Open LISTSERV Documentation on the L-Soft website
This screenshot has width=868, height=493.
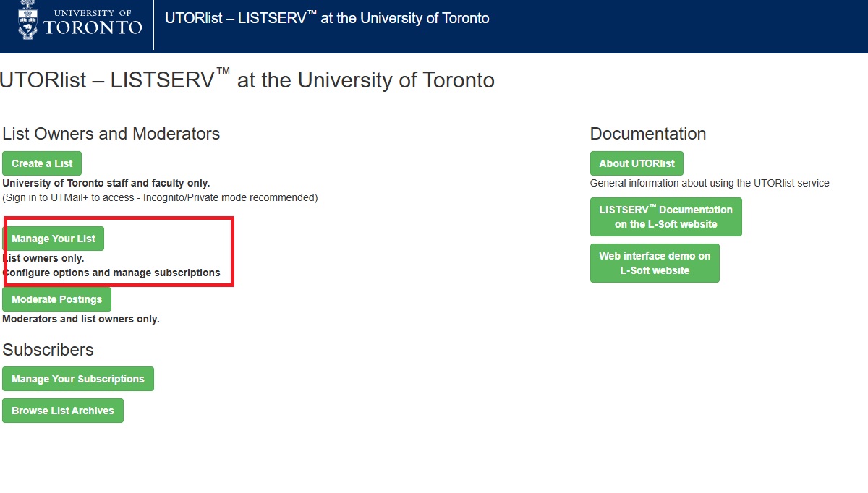click(x=666, y=217)
